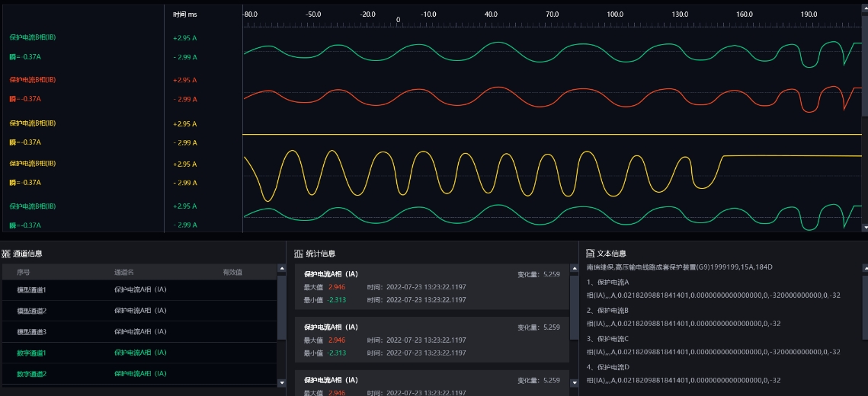Click up arrow of 文本信息 scrollbar
Screen dimensions: 868x396
(865, 268)
